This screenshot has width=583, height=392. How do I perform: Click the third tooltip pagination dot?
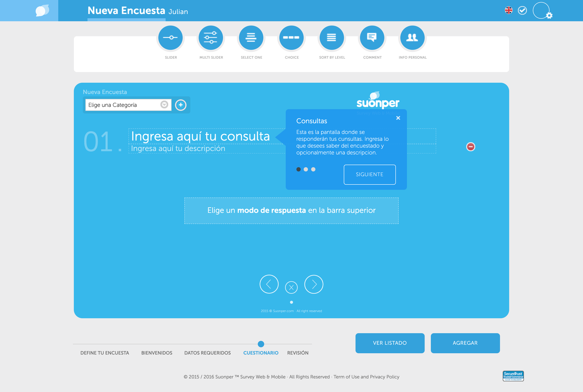[x=313, y=169]
